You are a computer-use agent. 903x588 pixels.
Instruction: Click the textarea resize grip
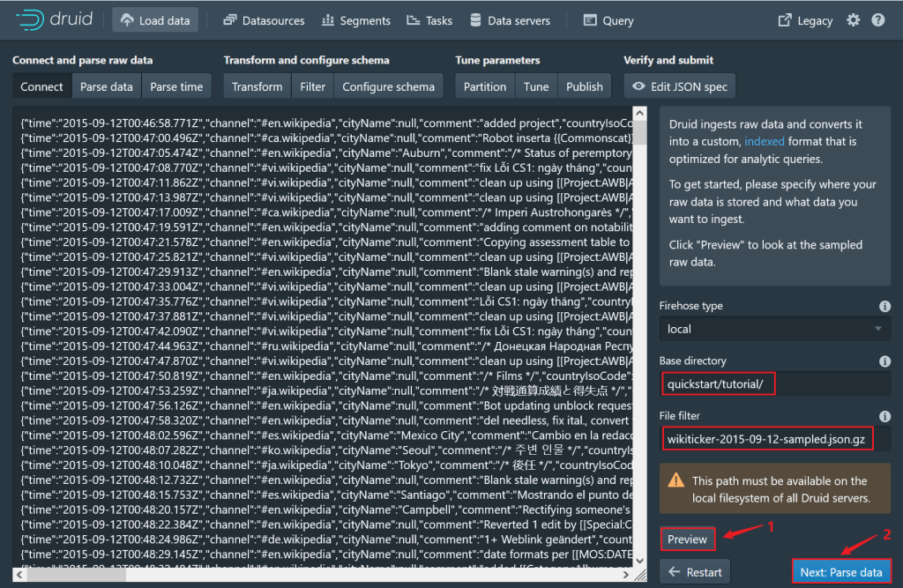[640, 574]
